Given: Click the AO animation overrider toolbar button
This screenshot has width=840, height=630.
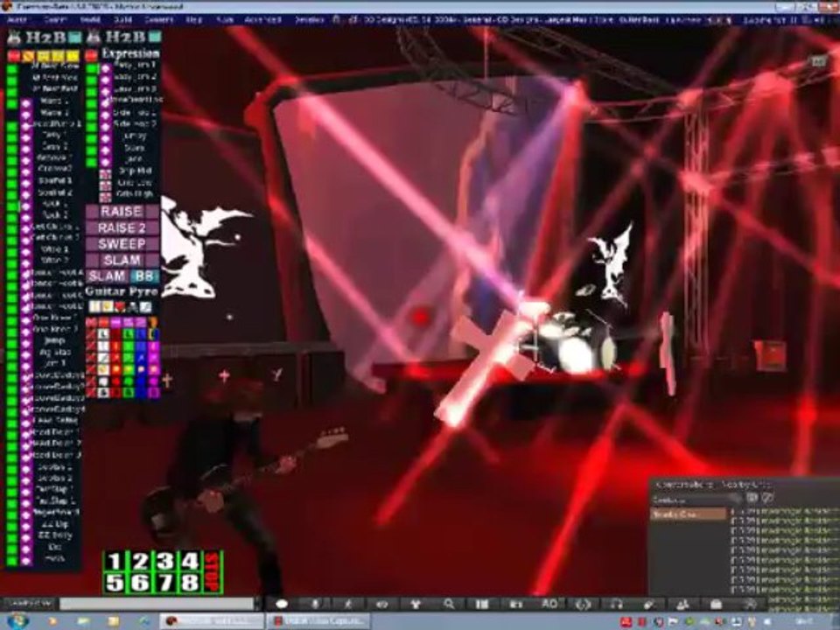Looking at the screenshot, I should point(549,604).
